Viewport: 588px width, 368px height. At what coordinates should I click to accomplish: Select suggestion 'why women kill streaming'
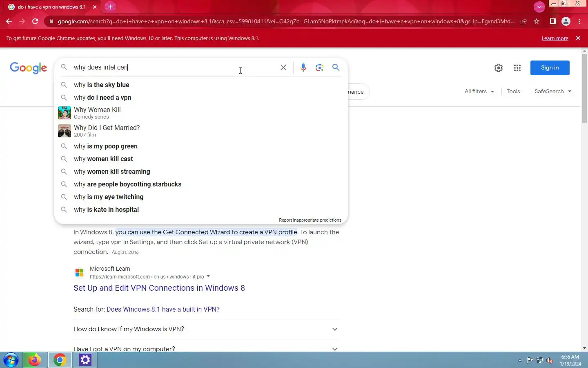coord(201,172)
